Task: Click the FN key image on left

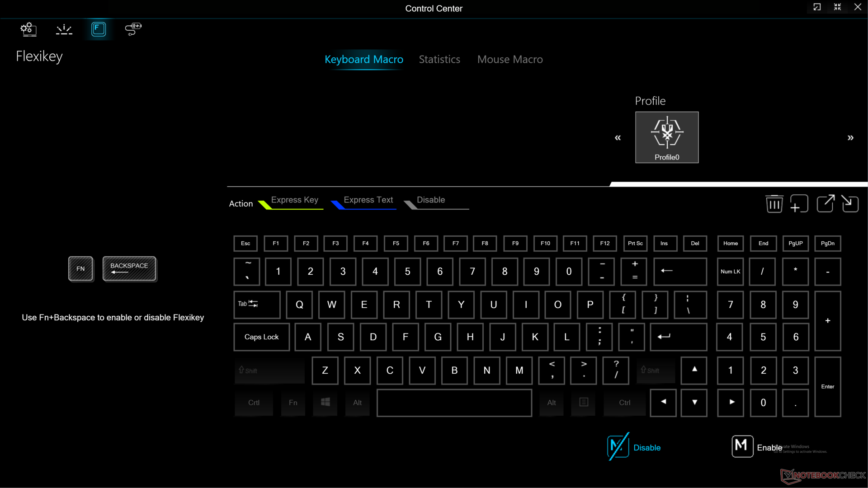Action: click(81, 269)
